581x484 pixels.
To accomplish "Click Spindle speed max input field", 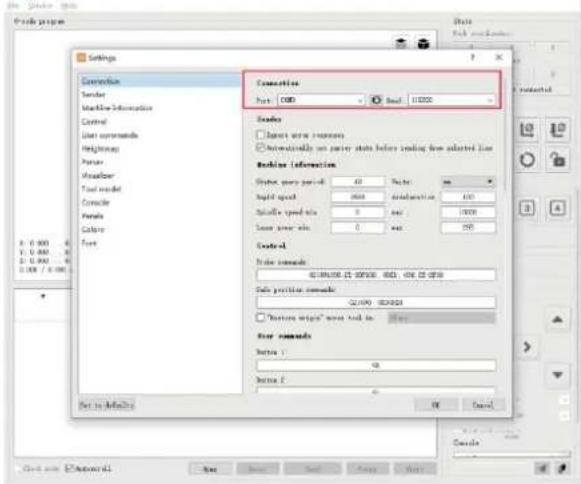I will coord(468,212).
